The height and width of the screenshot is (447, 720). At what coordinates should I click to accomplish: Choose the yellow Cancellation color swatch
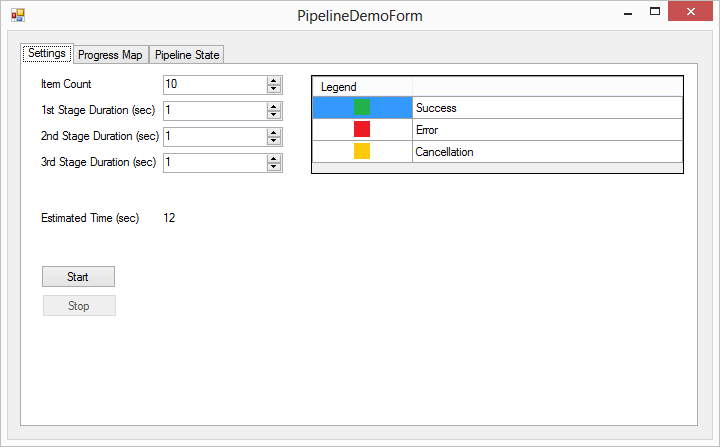362,151
